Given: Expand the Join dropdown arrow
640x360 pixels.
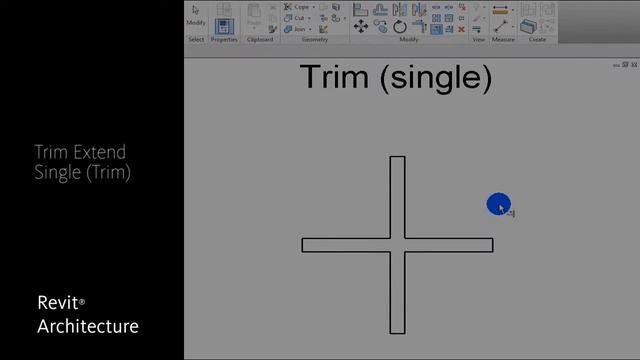Looking at the screenshot, I should pyautogui.click(x=310, y=29).
